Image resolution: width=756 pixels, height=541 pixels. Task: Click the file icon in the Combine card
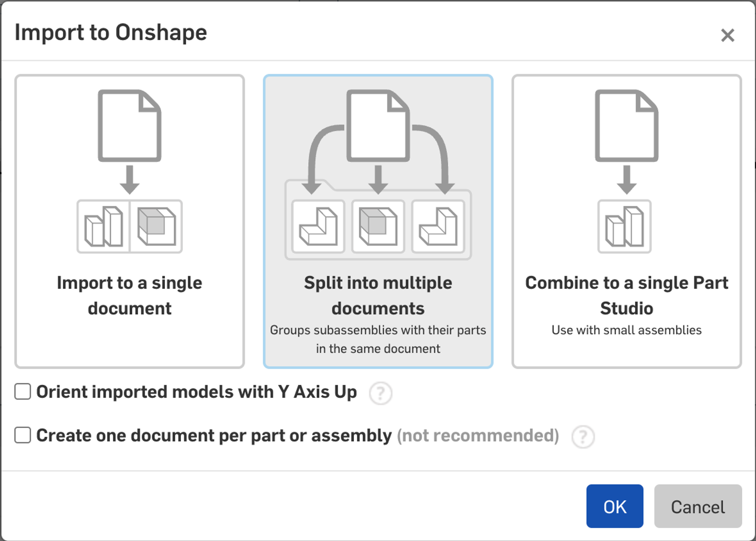[x=627, y=126]
